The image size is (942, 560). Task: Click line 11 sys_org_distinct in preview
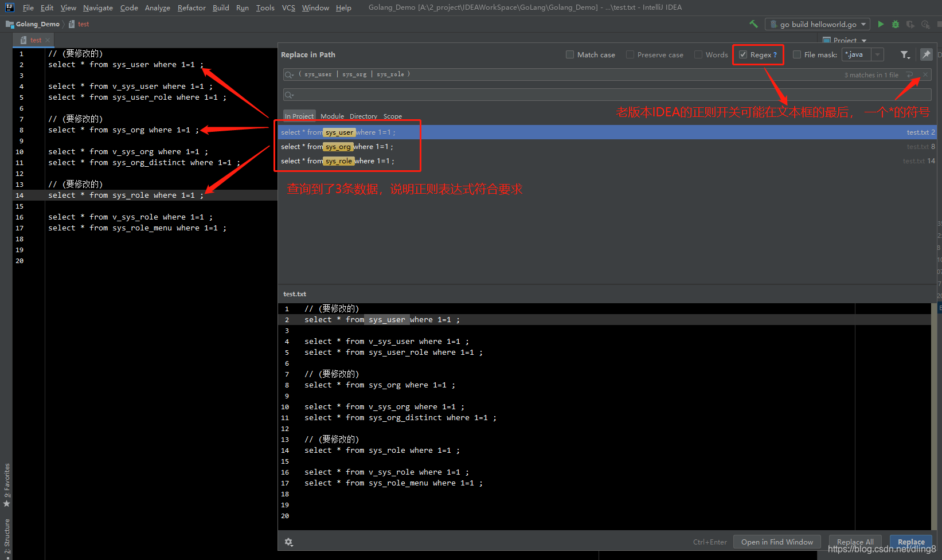(401, 418)
